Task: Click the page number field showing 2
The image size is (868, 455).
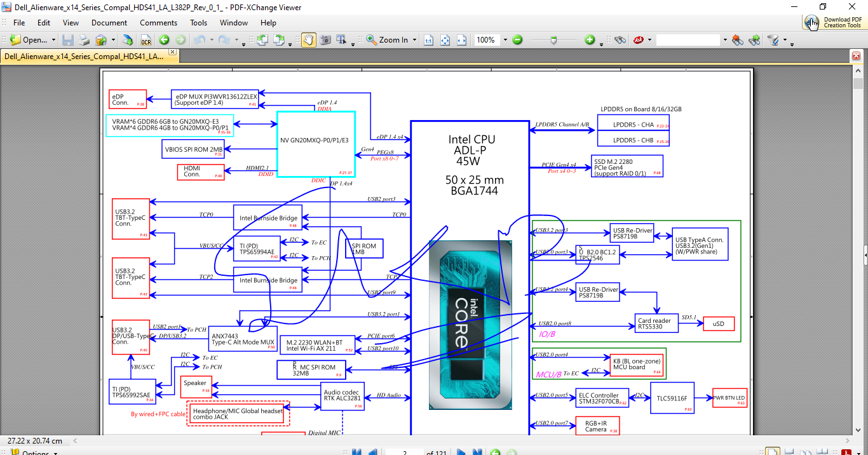Action: (404, 452)
